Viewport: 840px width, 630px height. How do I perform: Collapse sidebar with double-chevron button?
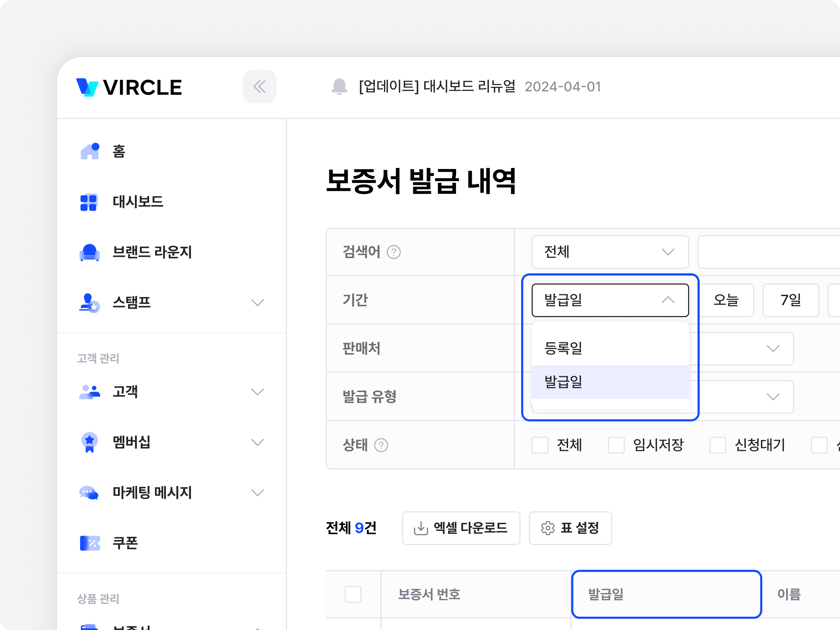tap(259, 86)
